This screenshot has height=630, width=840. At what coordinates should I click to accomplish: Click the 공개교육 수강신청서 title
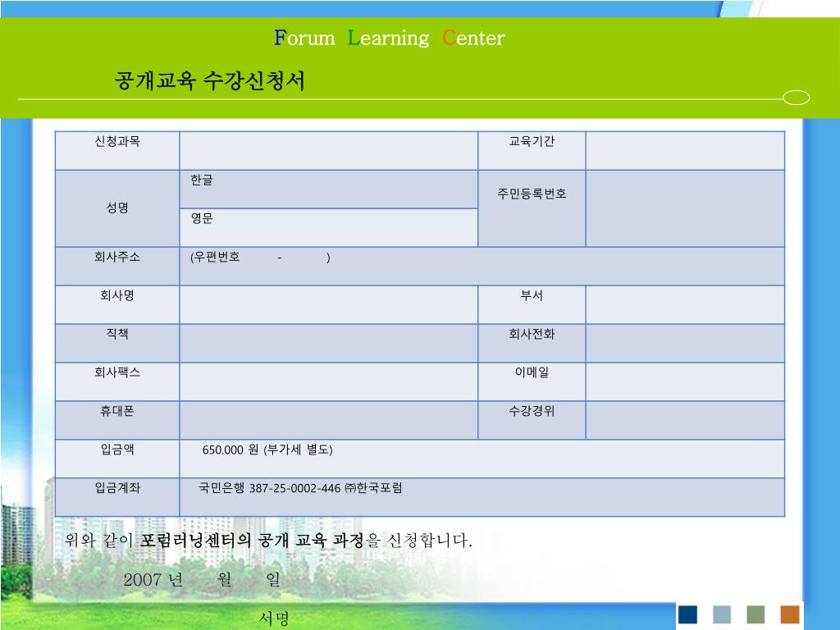tap(209, 81)
